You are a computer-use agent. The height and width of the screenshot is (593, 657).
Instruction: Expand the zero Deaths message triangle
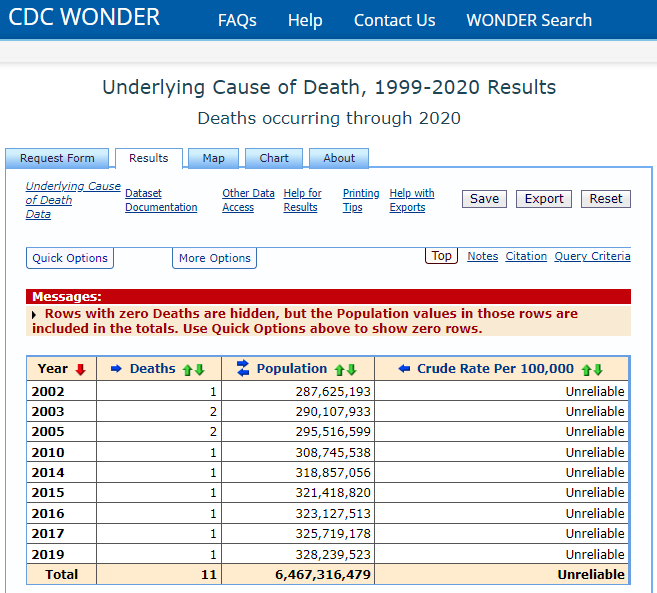(34, 314)
